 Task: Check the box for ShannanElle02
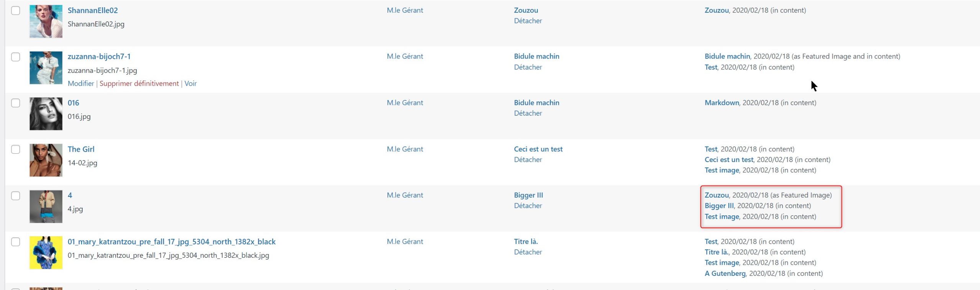[16, 10]
